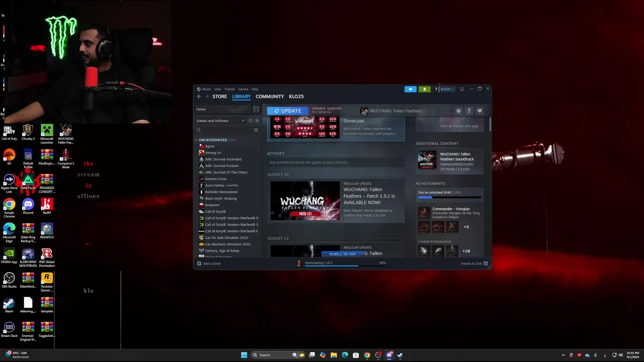The height and width of the screenshot is (362, 644).
Task: Open Patch 1.5.1 news thumbnail
Action: coord(305,201)
